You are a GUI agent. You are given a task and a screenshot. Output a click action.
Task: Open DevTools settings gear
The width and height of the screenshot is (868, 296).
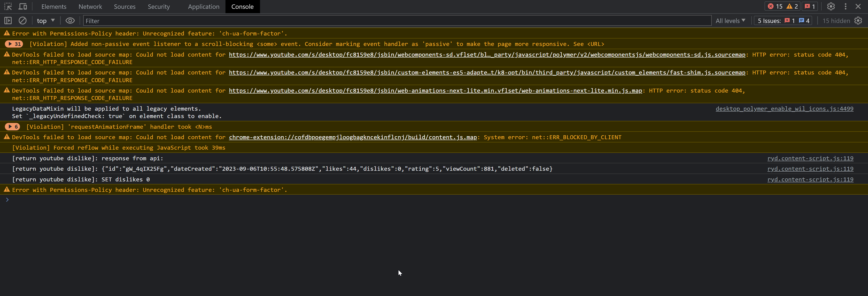831,6
